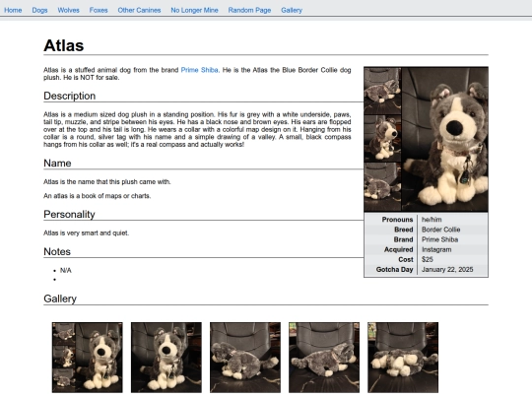Select the Atlas page title

(63, 45)
